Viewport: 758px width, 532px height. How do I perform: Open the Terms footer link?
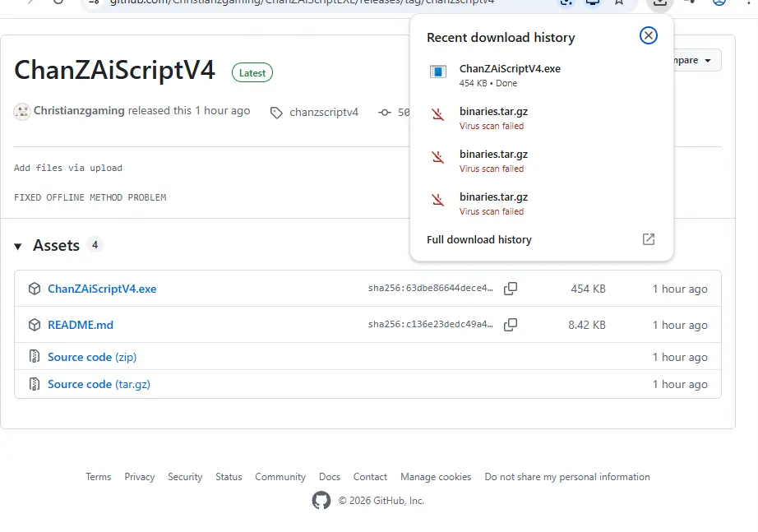(x=98, y=477)
